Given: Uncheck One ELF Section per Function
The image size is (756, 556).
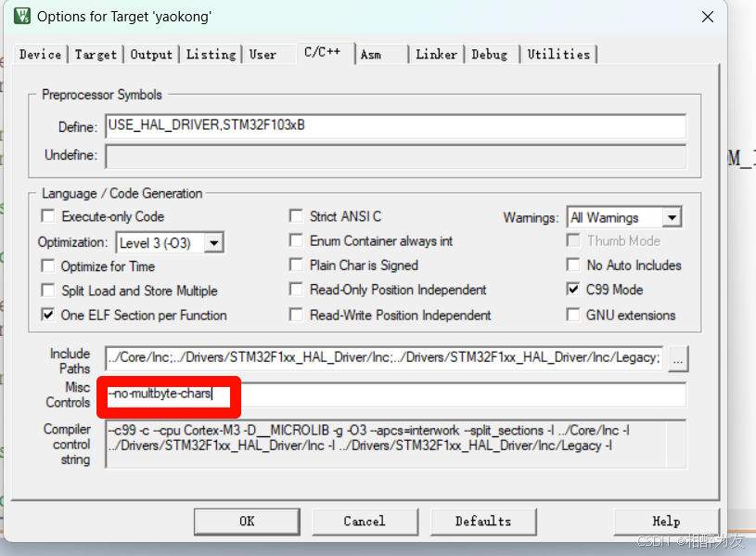Looking at the screenshot, I should pos(48,316).
